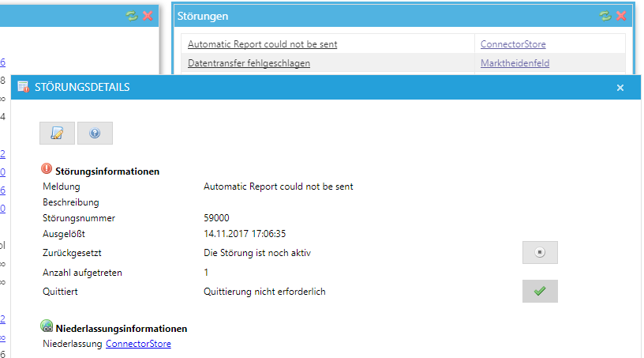This screenshot has width=644, height=358.
Task: Click the Störungen panel header title
Action: (x=203, y=16)
